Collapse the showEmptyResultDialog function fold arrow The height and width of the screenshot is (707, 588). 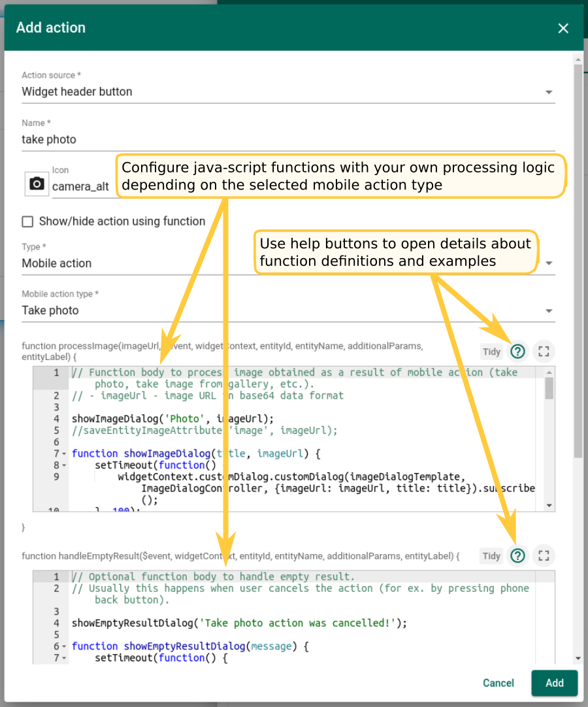[64, 646]
